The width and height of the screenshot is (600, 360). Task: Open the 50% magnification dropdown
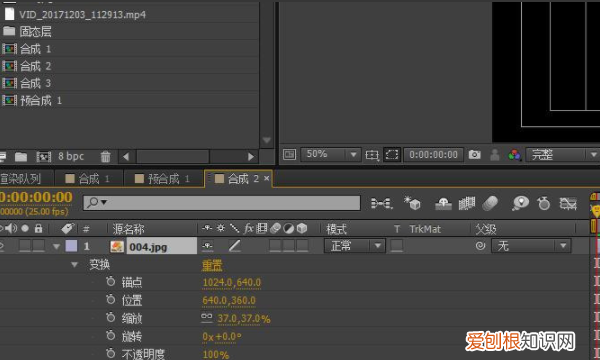pyautogui.click(x=331, y=155)
